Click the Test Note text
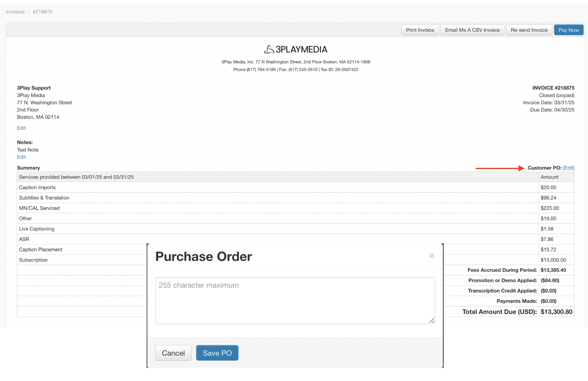 click(28, 150)
